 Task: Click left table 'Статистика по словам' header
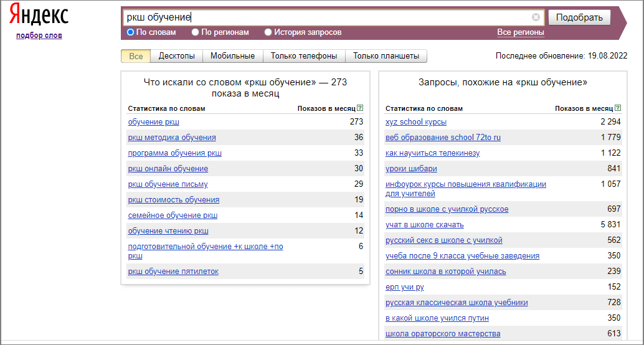pos(166,108)
